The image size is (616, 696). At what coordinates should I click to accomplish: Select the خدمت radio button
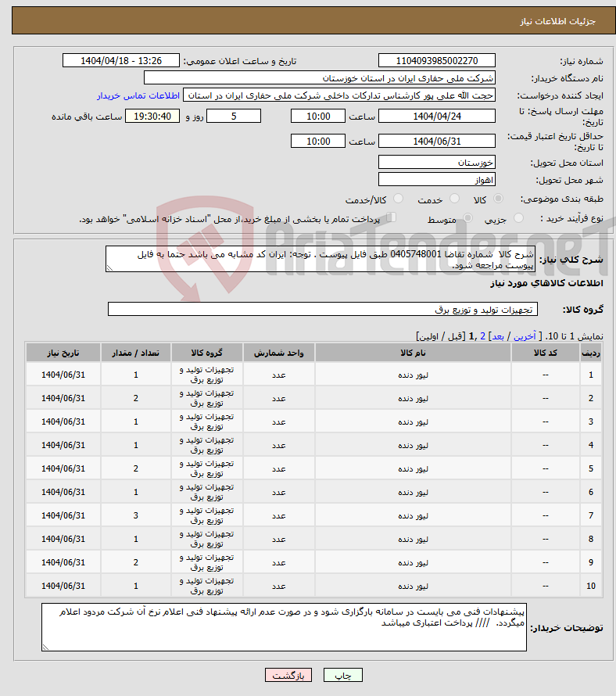[x=454, y=199]
